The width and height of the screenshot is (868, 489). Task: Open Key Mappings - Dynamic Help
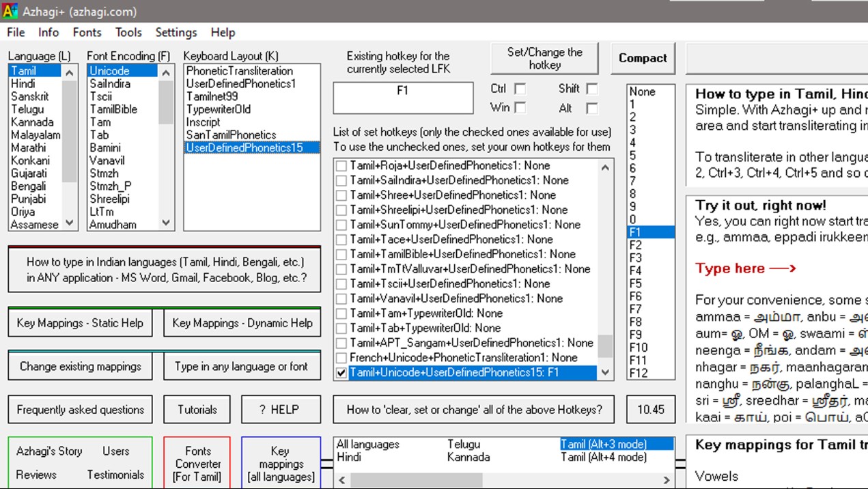point(242,323)
